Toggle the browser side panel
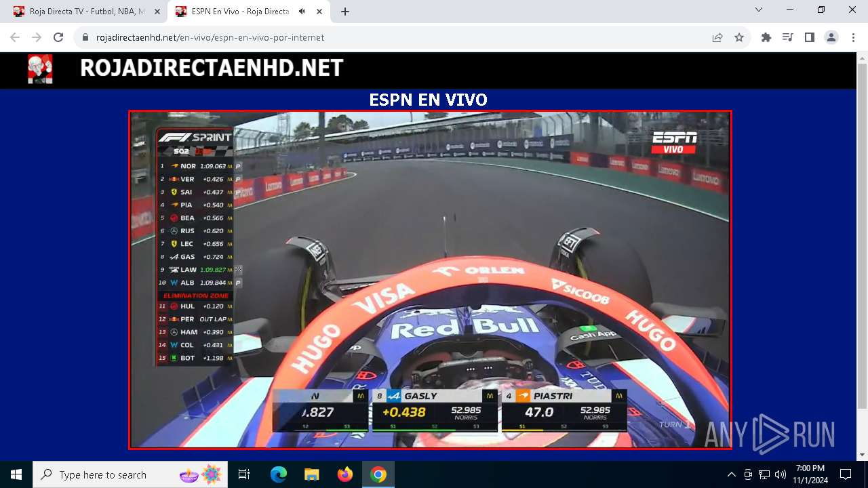Viewport: 868px width, 488px height. pyautogui.click(x=810, y=38)
